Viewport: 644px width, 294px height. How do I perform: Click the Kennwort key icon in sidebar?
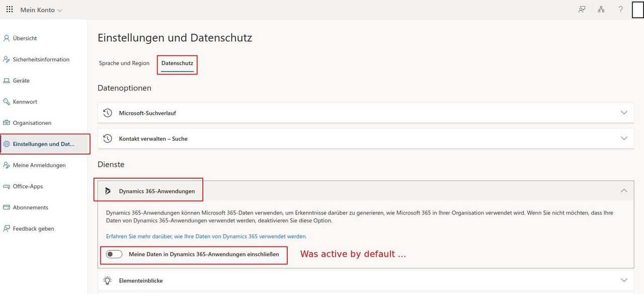pos(7,101)
